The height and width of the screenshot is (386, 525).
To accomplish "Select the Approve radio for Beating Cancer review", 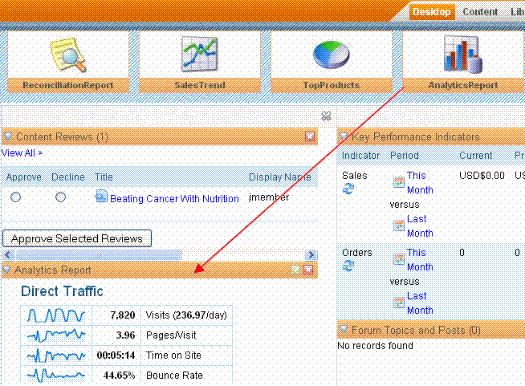I will (x=15, y=197).
